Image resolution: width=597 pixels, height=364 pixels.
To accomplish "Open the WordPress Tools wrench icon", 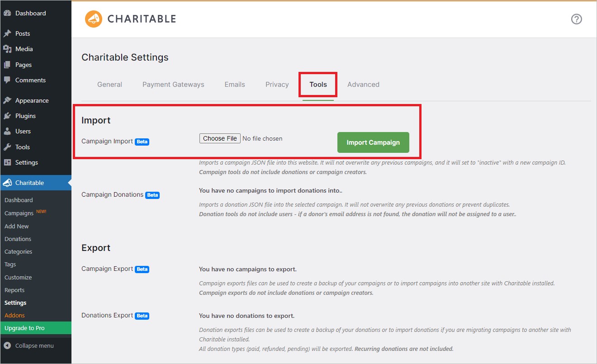I will [x=9, y=147].
